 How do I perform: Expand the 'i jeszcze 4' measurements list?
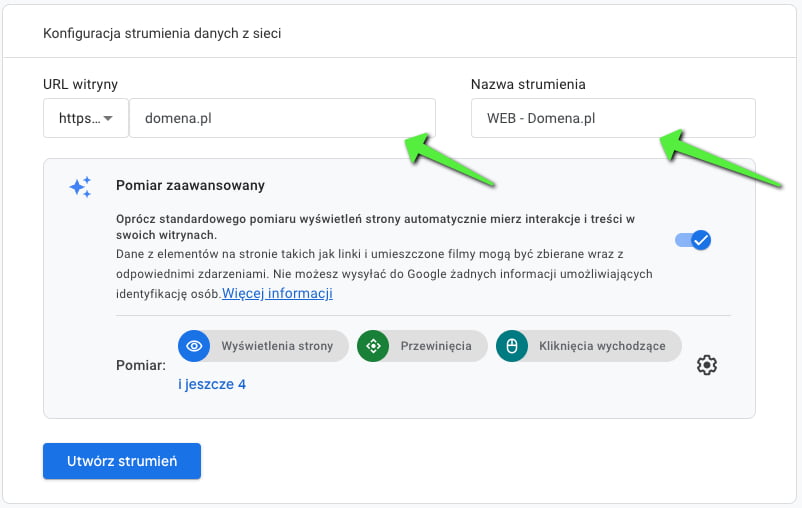(x=212, y=384)
